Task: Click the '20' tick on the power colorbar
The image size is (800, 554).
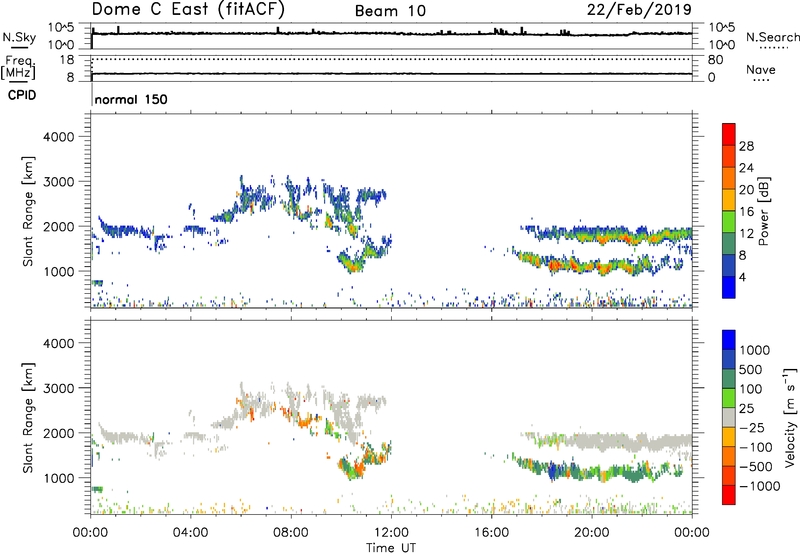Action: (x=746, y=190)
